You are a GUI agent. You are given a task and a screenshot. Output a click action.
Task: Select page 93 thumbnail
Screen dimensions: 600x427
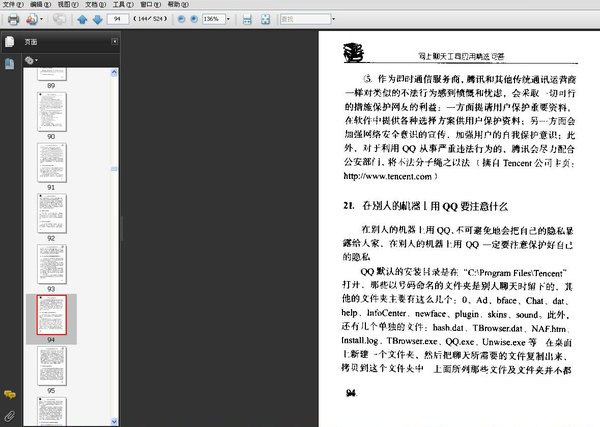click(x=52, y=264)
